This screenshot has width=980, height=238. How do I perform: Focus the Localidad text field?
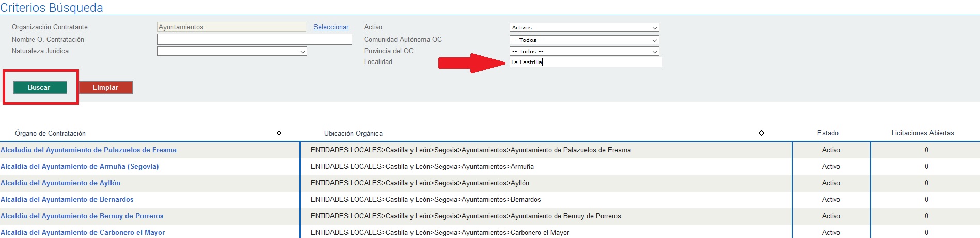pos(586,62)
